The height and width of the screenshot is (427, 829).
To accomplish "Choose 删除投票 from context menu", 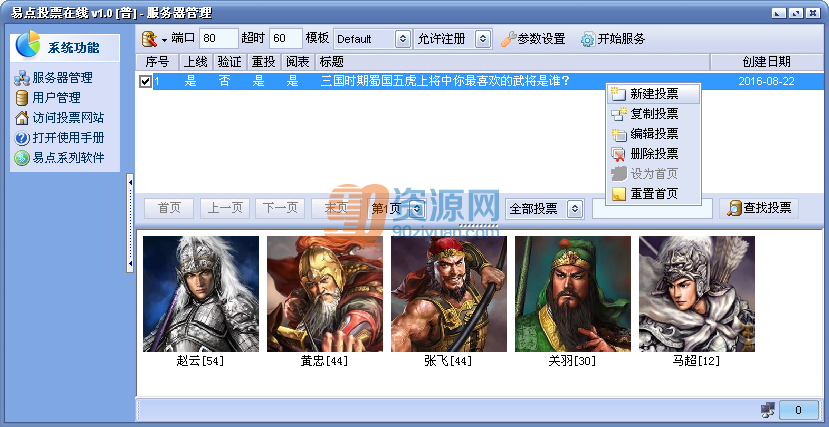I will point(654,154).
